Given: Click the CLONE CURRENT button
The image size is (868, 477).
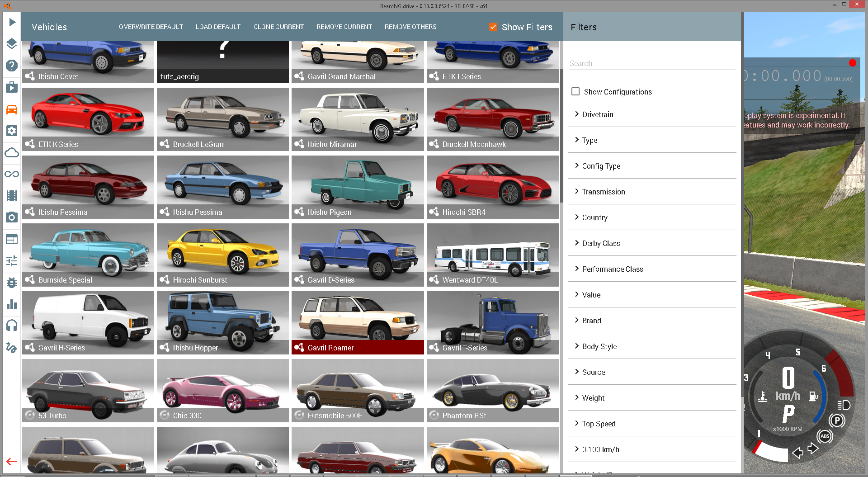Looking at the screenshot, I should pyautogui.click(x=278, y=27).
